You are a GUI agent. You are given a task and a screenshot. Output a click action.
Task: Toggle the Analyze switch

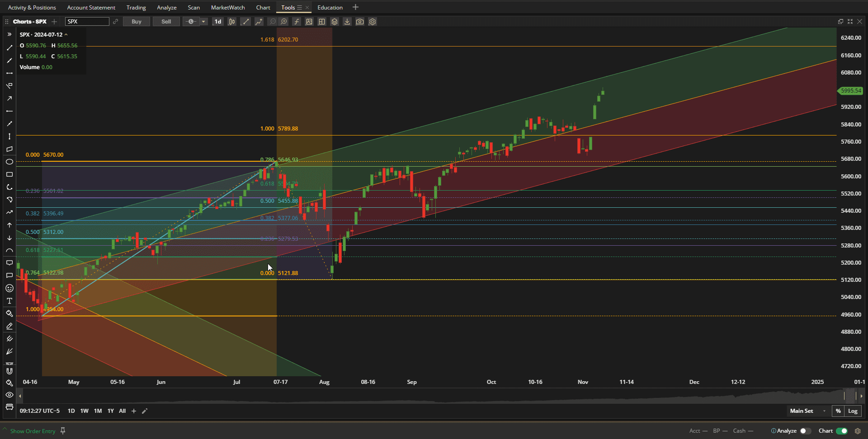(x=805, y=431)
